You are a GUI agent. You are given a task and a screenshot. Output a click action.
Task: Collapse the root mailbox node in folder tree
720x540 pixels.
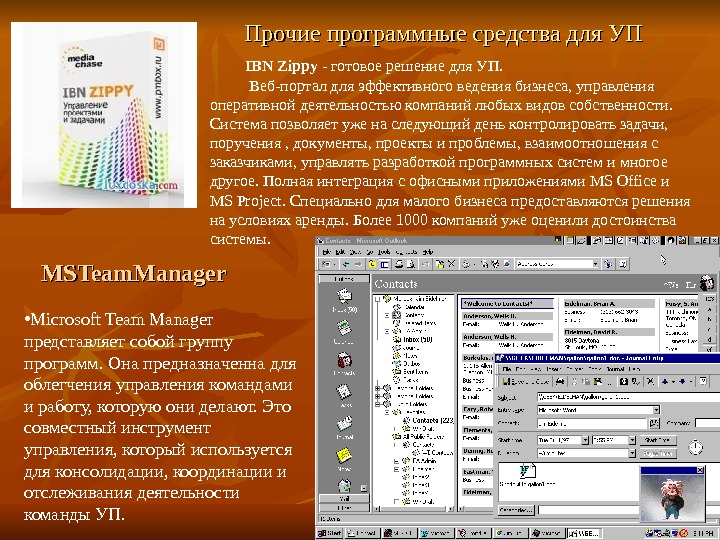pyautogui.click(x=377, y=299)
